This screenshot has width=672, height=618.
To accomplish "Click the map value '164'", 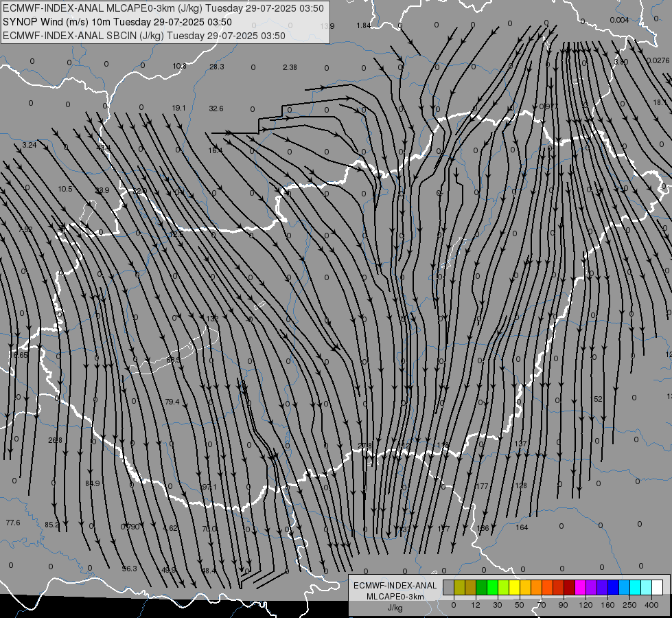I will click(x=522, y=527).
